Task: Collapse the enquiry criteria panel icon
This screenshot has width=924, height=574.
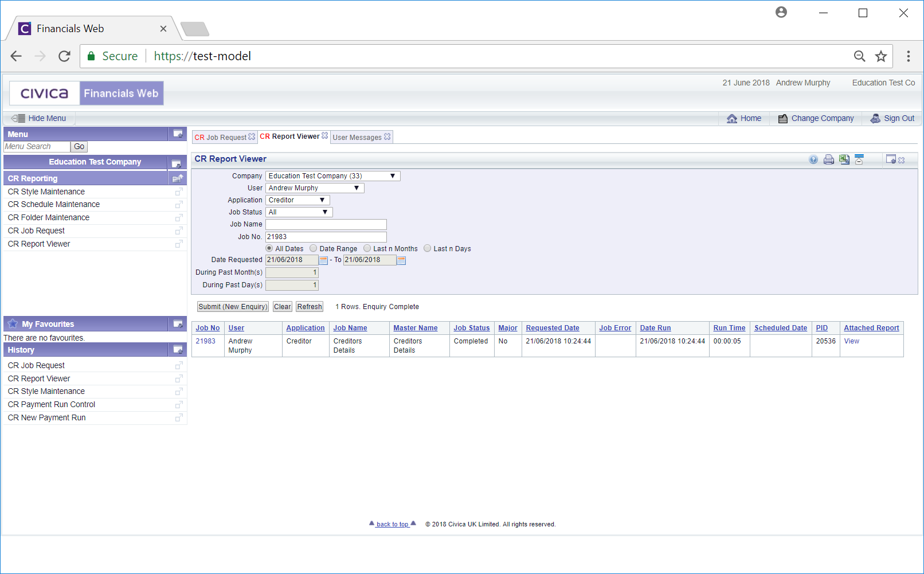Action: (859, 159)
